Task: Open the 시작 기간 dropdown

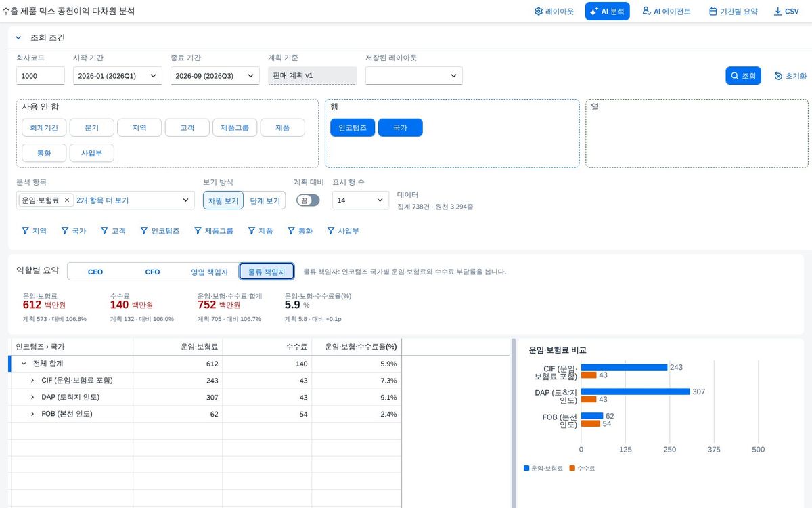Action: click(117, 76)
